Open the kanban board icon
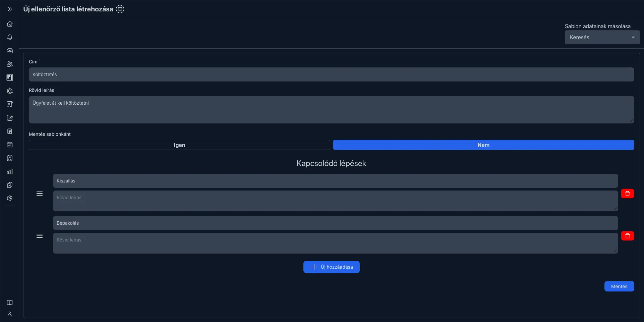644x322 pixels. pos(10,77)
